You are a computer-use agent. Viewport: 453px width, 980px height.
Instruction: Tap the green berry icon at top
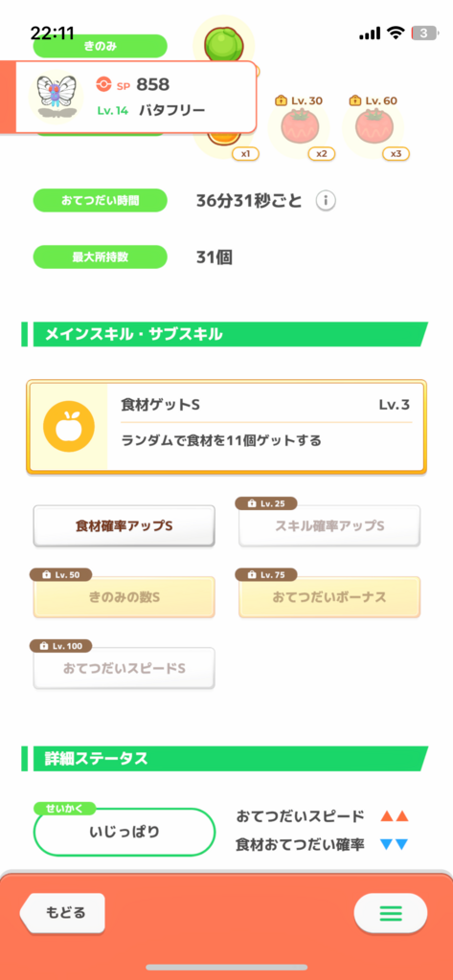(x=224, y=41)
